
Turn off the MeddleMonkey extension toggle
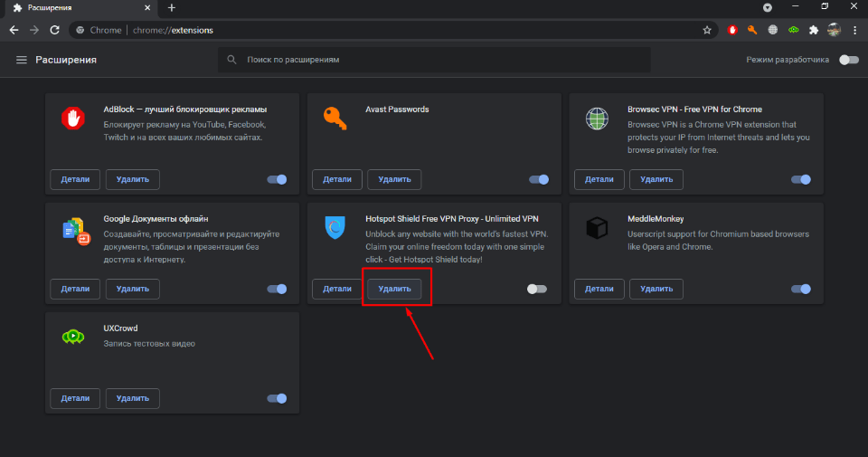pyautogui.click(x=800, y=289)
